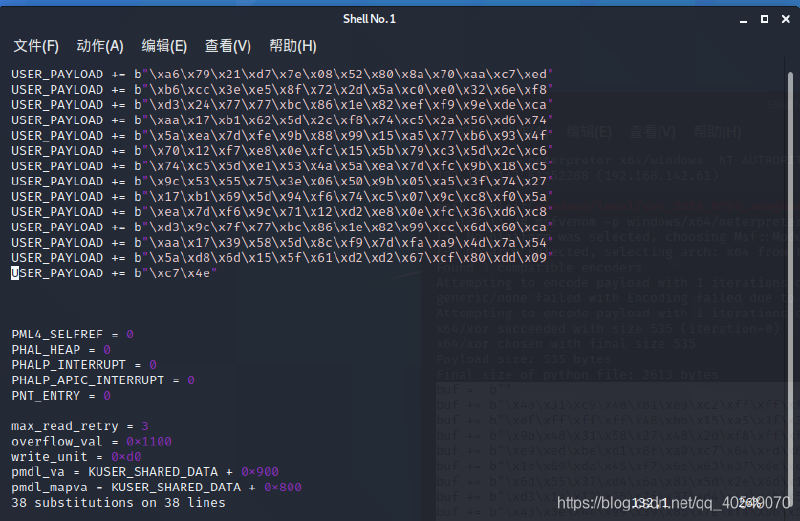
Task: Click the write_unit = 0xd0 line
Action: (x=77, y=457)
